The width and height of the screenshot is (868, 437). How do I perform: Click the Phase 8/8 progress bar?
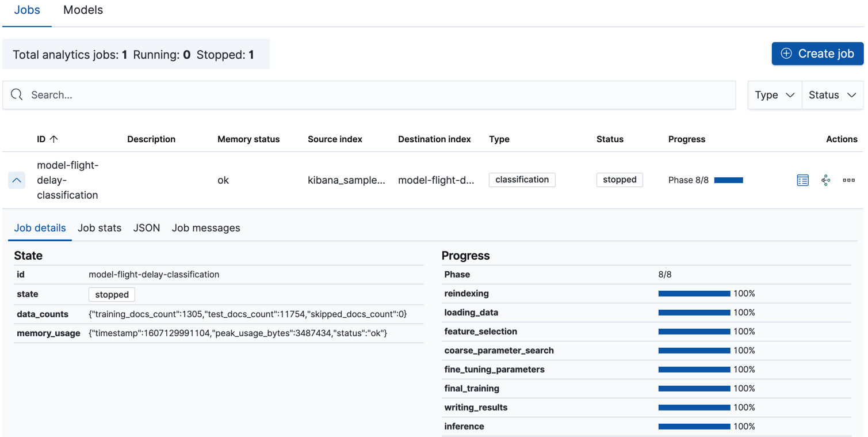(x=729, y=180)
